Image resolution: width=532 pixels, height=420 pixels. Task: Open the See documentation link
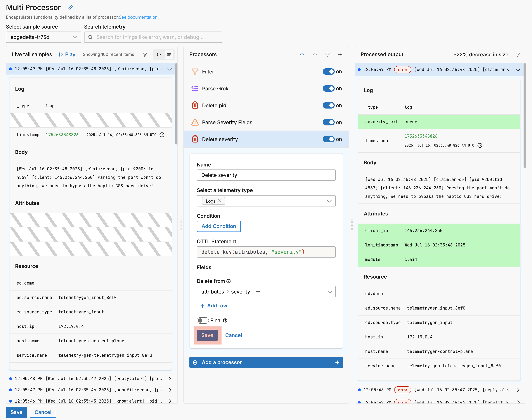(x=139, y=17)
